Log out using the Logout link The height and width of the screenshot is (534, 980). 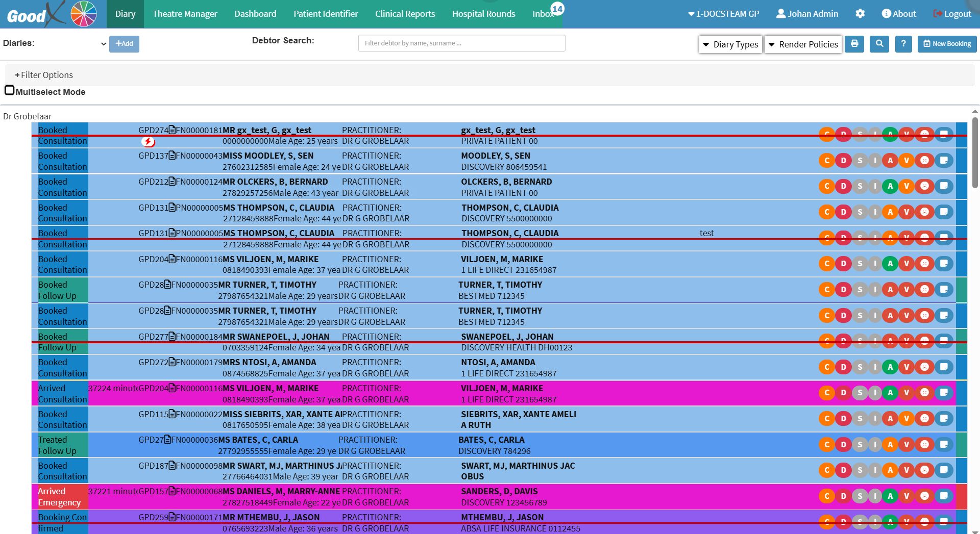[x=952, y=14]
